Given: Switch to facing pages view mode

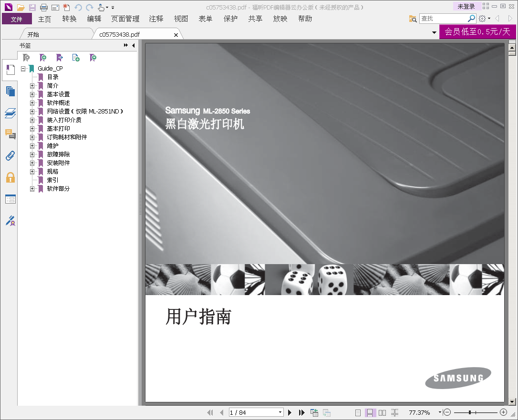Looking at the screenshot, I should [382, 412].
